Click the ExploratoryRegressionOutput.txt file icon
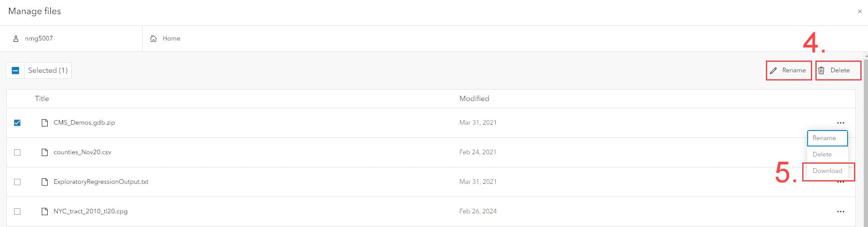This screenshot has height=227, width=868. [x=44, y=182]
